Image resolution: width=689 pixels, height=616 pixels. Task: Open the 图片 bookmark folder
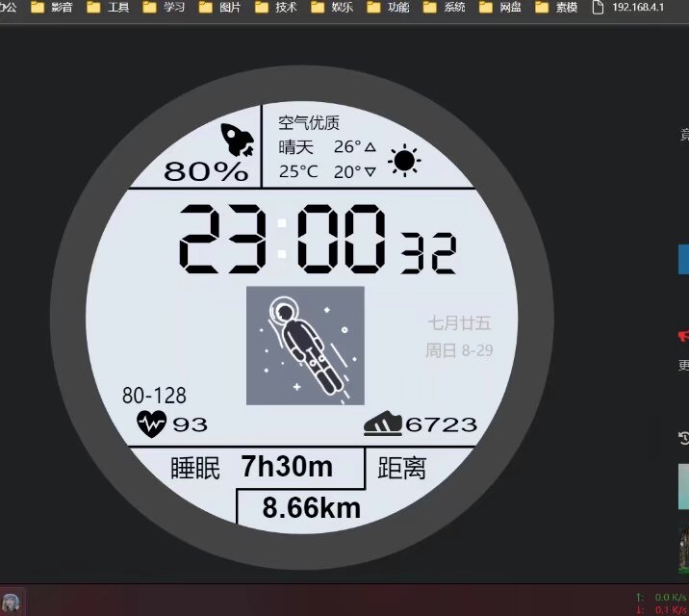(x=221, y=8)
